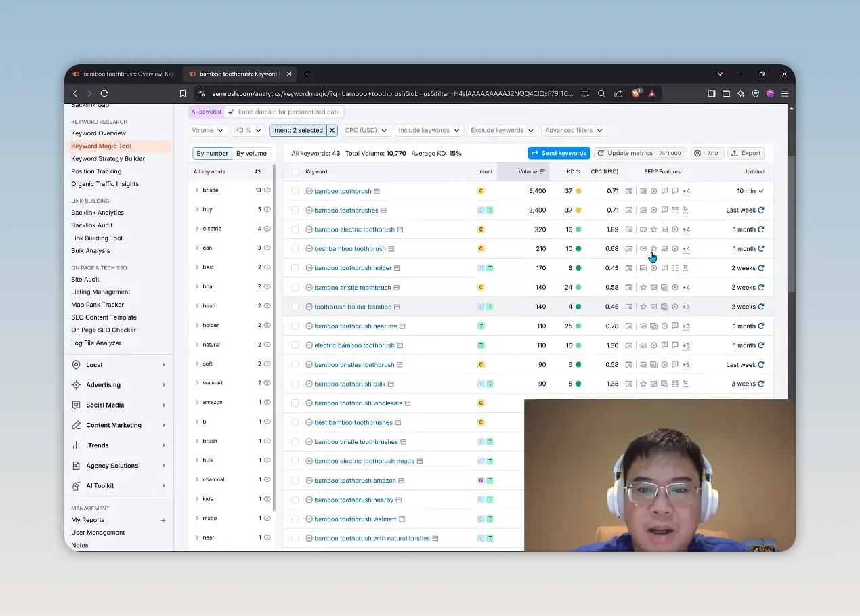Open the Brave Wallet icon
Image resolution: width=860 pixels, height=616 pixels.
[727, 93]
